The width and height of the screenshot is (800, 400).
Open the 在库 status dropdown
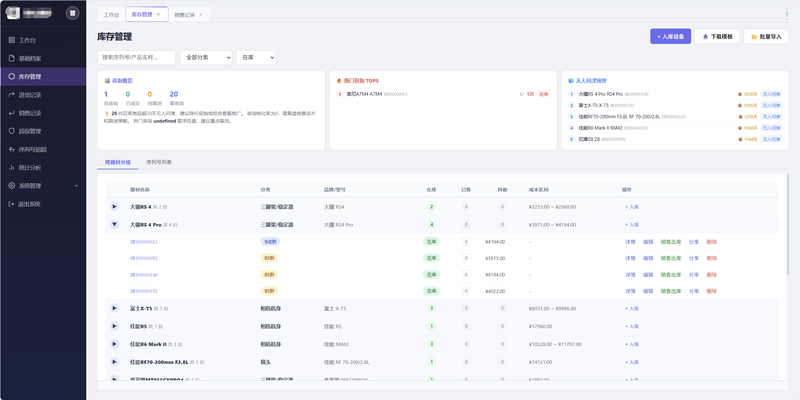[x=256, y=58]
